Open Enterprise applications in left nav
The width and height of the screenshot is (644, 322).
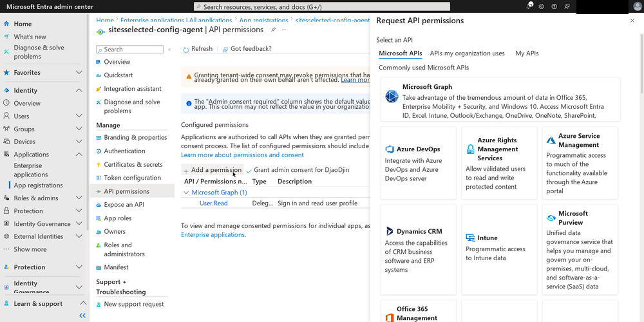coord(31,170)
